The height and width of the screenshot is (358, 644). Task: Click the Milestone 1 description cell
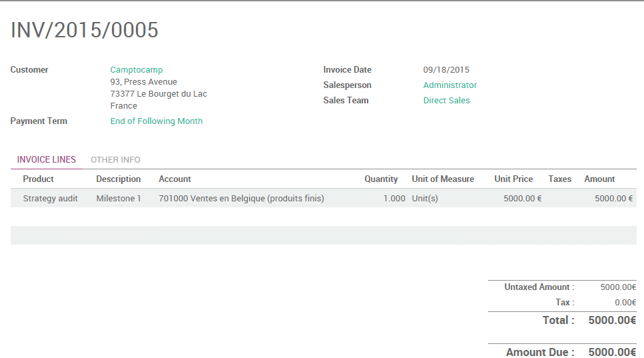(x=119, y=199)
